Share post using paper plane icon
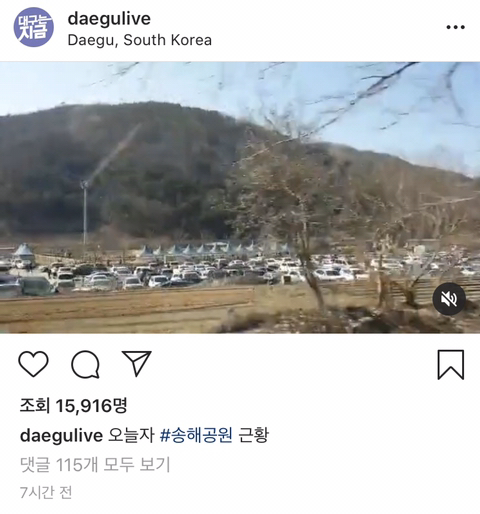Image resolution: width=480 pixels, height=514 pixels. coord(137,363)
